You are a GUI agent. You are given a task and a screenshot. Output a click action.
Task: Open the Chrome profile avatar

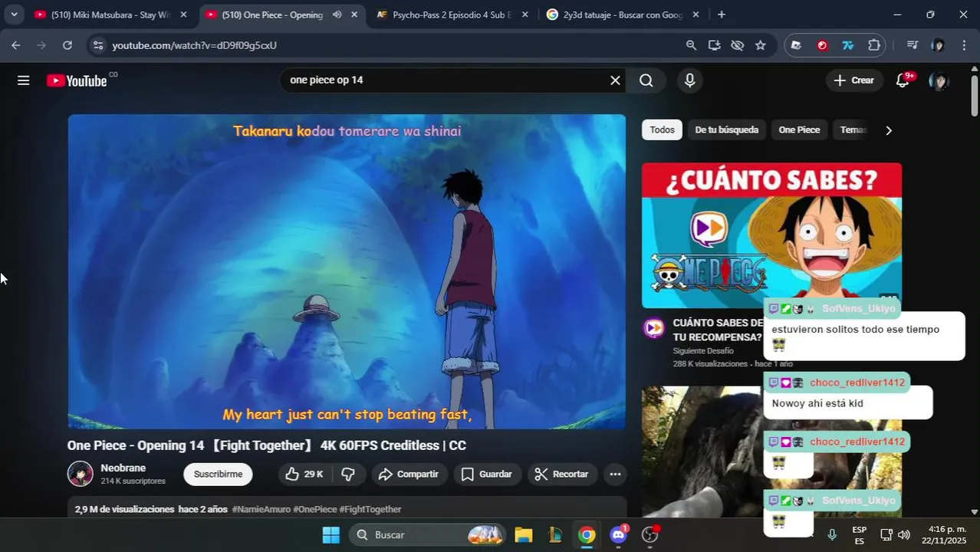tap(938, 45)
